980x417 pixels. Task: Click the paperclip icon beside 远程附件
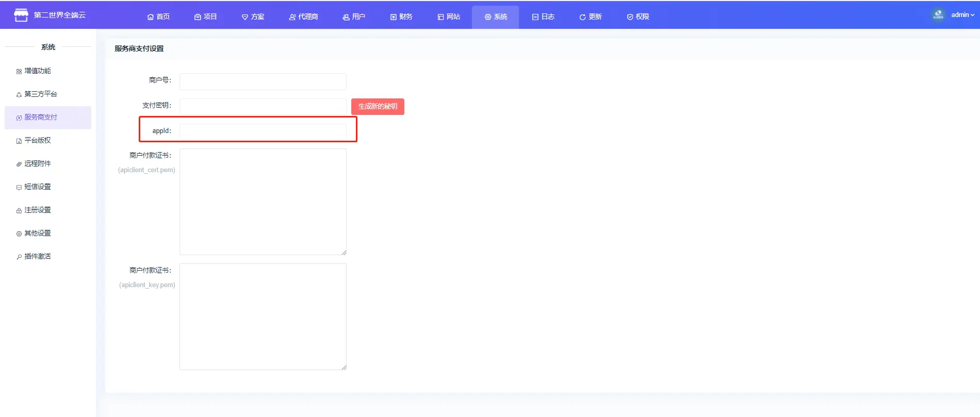pos(19,164)
